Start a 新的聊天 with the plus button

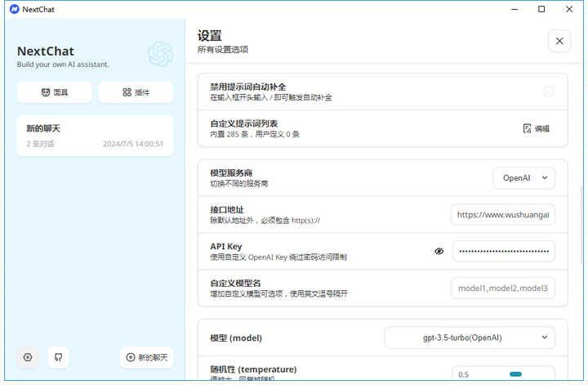147,357
